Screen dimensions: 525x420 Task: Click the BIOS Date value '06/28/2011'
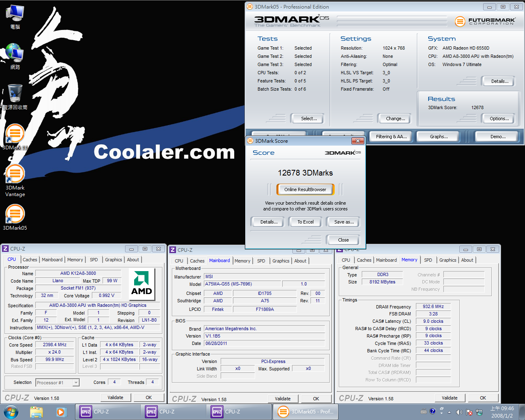point(264,343)
